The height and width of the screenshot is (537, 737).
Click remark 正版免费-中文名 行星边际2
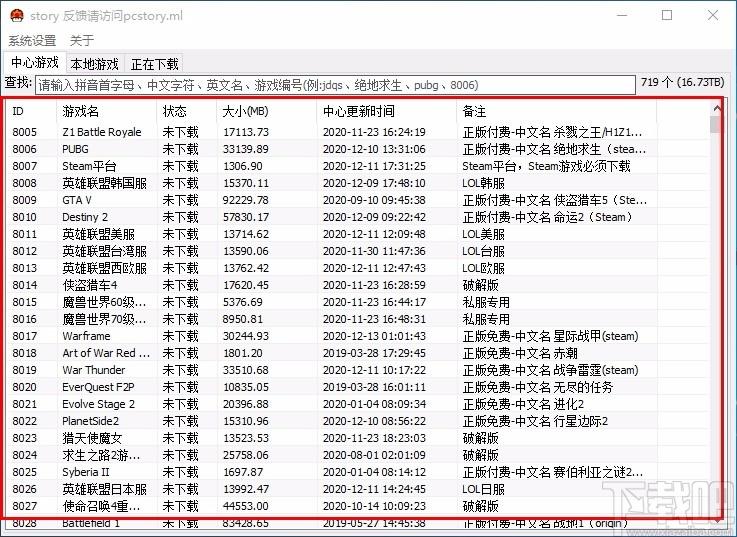point(535,421)
